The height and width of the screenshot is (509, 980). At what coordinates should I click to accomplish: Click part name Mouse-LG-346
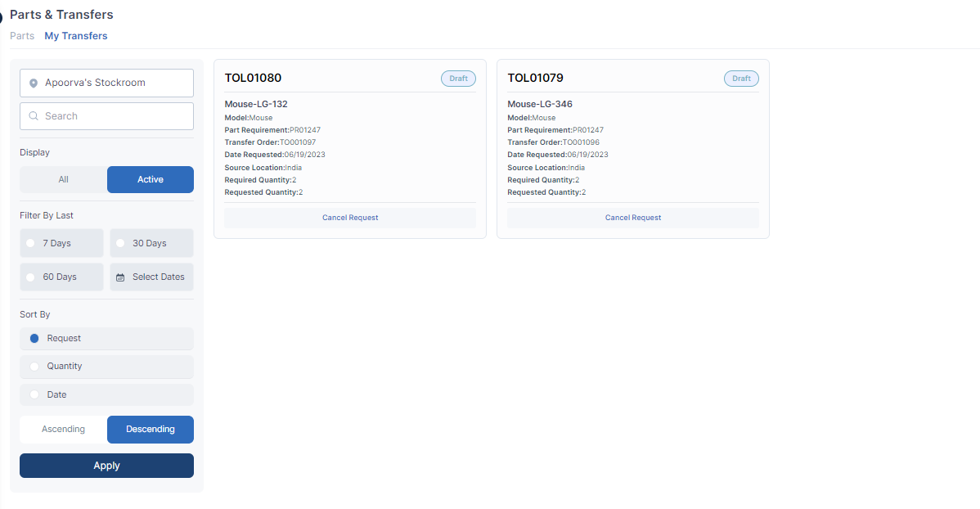[540, 105]
